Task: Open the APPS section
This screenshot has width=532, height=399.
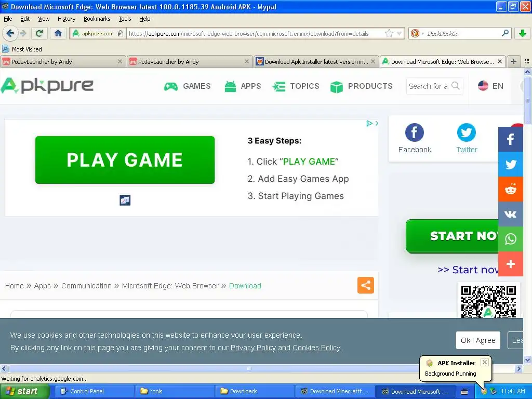Action: click(x=243, y=86)
